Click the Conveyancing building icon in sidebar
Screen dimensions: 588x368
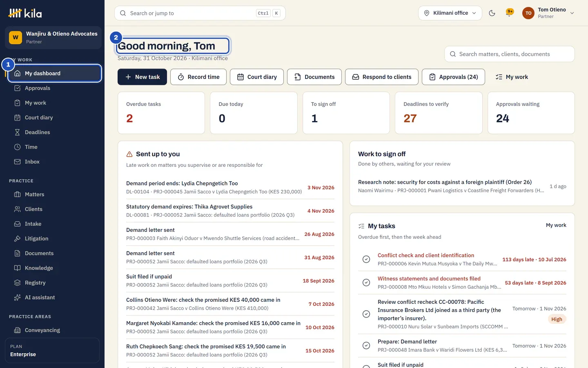click(x=17, y=330)
